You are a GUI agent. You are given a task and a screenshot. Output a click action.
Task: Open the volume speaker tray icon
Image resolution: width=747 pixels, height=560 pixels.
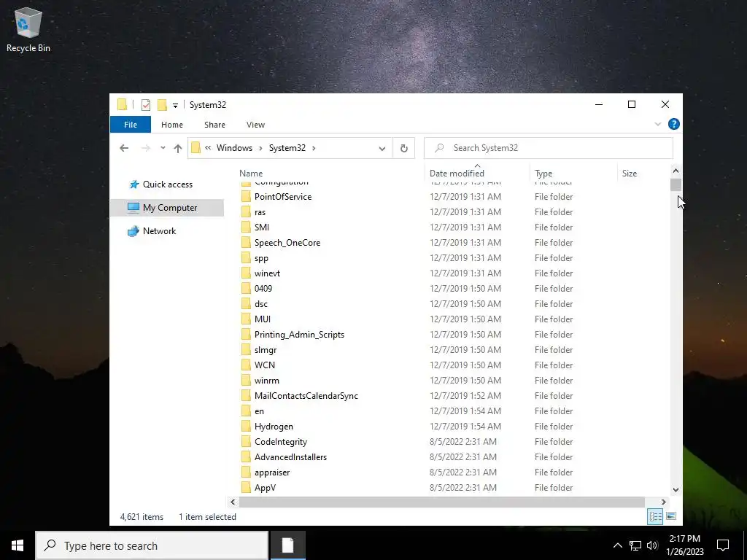pos(652,545)
